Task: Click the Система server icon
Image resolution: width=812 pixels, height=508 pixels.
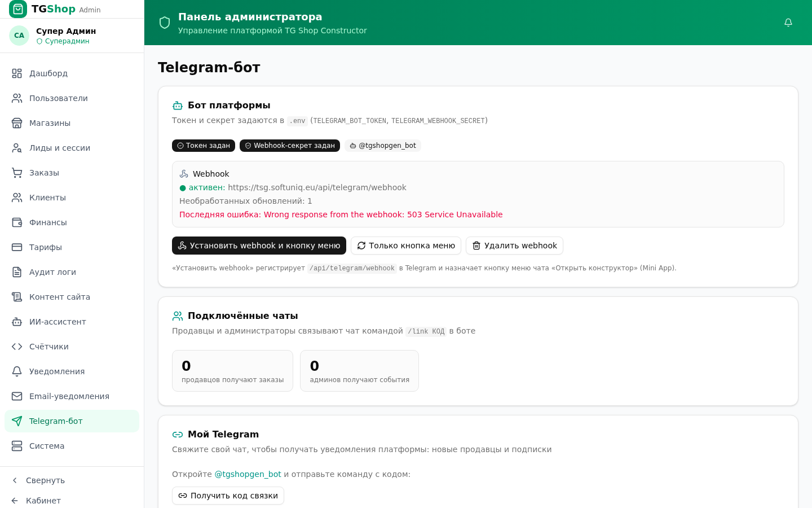Action: coord(17,446)
